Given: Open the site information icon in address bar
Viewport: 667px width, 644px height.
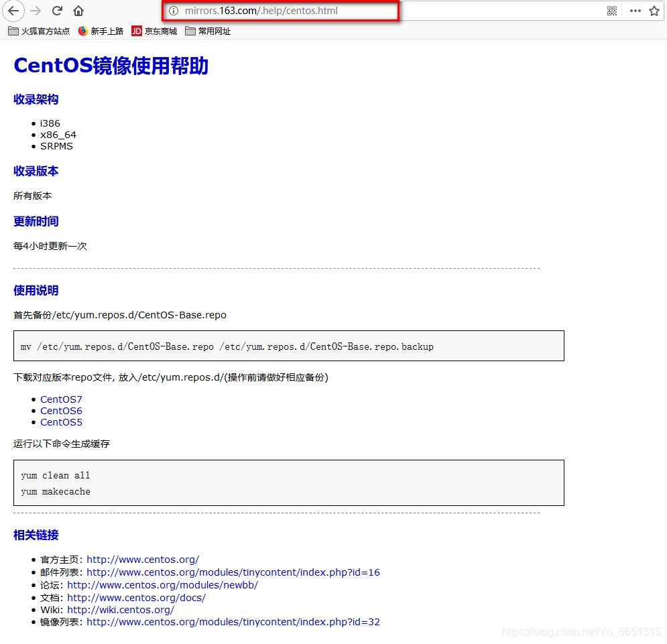Looking at the screenshot, I should [174, 11].
